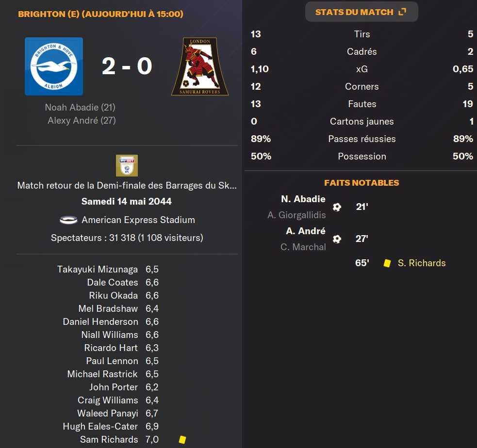The width and height of the screenshot is (477, 448).
Task: Click the London Samurai Rovers club crest
Action: 200,66
